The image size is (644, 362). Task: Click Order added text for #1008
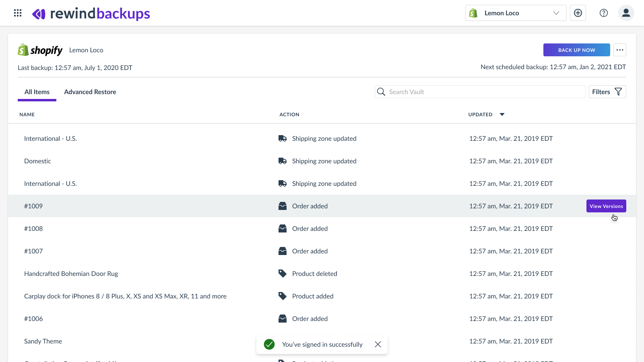click(310, 228)
